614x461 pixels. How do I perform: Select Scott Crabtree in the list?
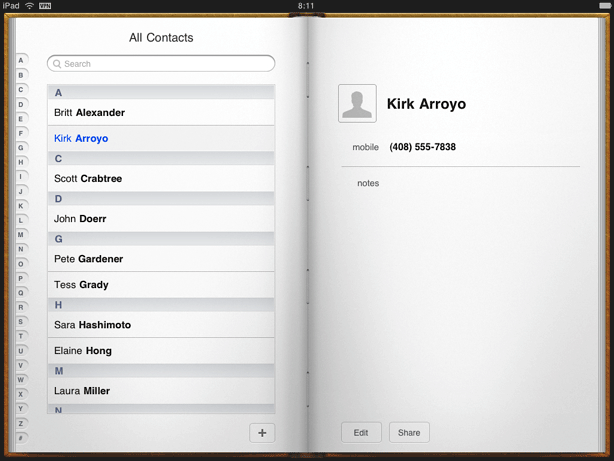click(x=160, y=179)
